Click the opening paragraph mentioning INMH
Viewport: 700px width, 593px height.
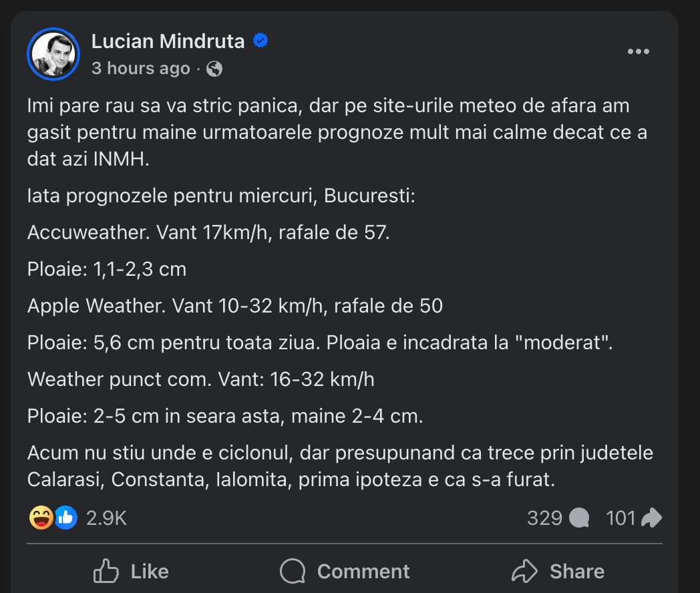coord(337,132)
